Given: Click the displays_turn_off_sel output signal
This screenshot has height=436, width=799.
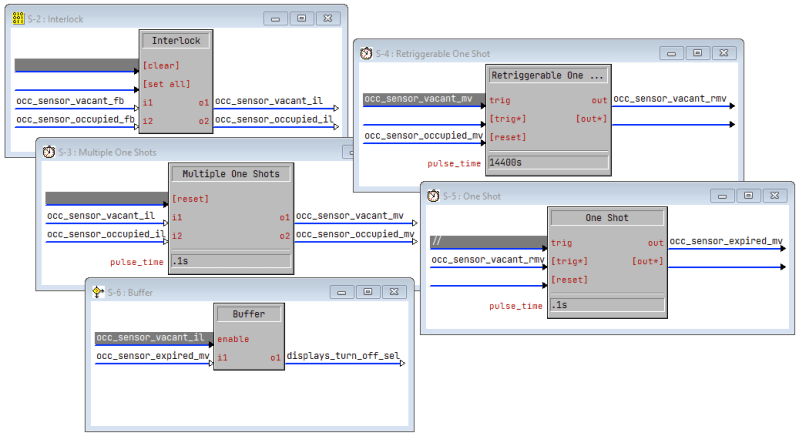Looking at the screenshot, I should [343, 356].
